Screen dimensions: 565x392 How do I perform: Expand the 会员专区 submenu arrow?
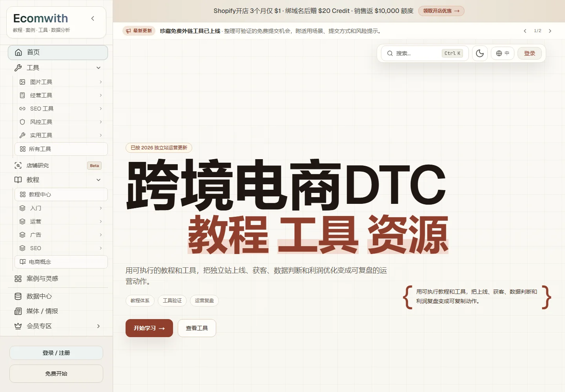pos(98,326)
